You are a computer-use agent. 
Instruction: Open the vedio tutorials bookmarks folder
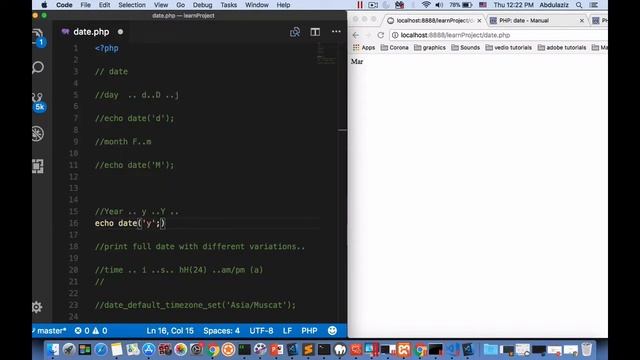[x=509, y=47]
